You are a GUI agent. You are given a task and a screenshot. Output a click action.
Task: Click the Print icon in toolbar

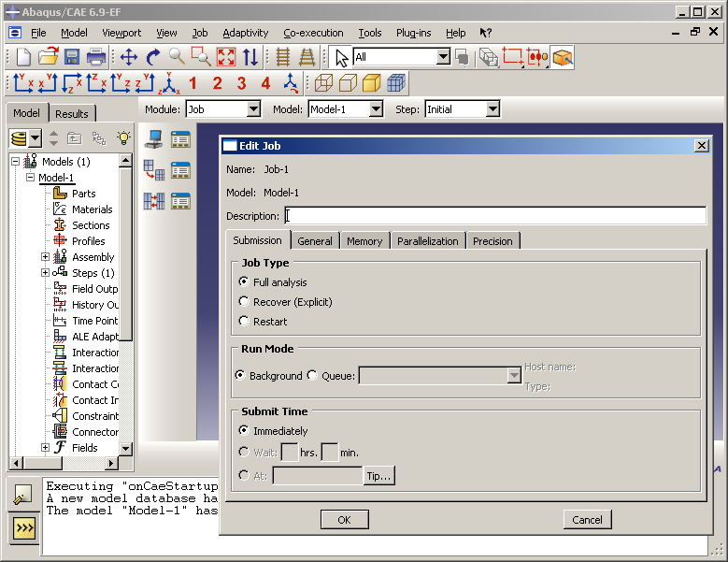click(96, 57)
